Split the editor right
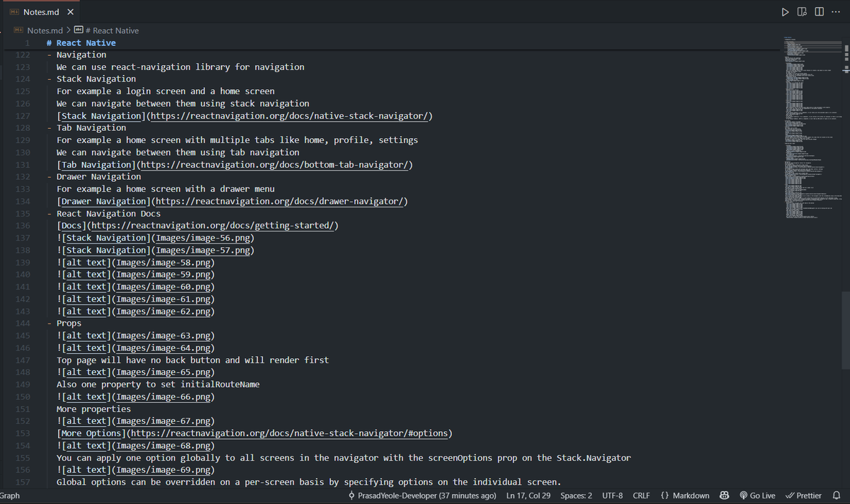This screenshot has height=504, width=850. coord(819,12)
